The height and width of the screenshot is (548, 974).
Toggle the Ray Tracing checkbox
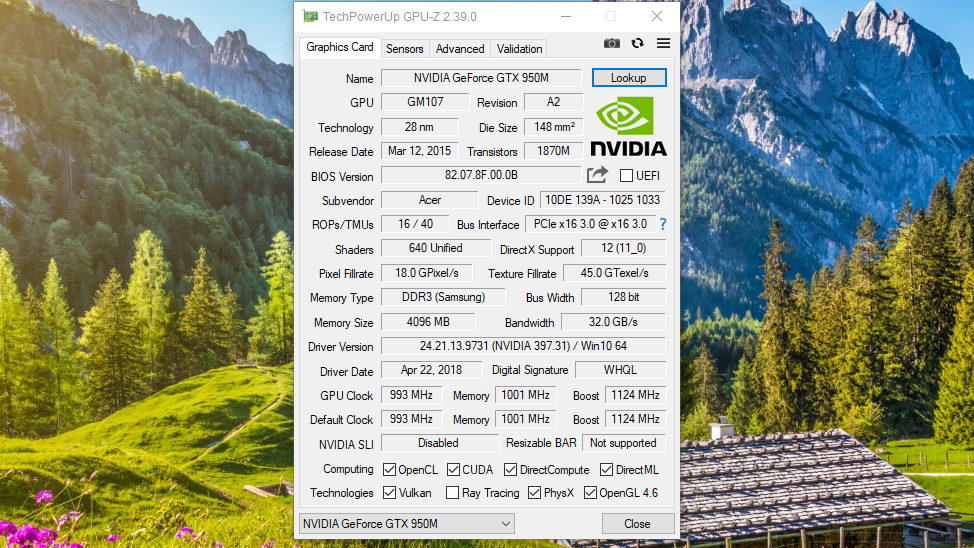point(453,493)
